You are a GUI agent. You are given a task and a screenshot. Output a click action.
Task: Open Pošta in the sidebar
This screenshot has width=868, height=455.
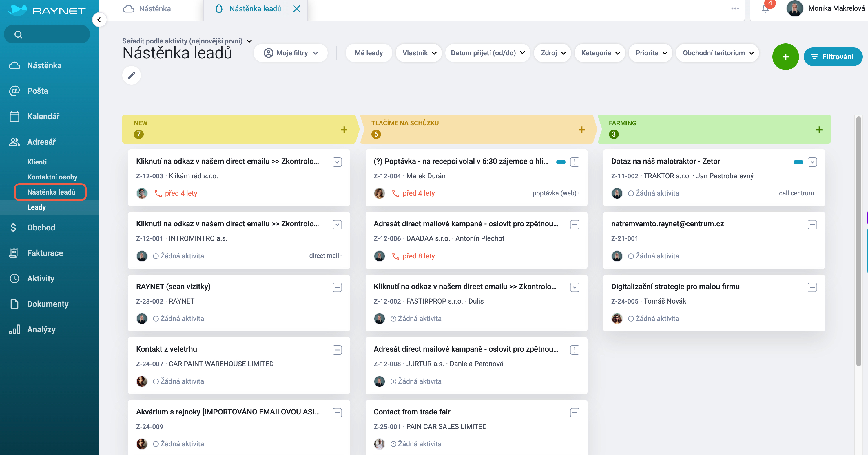(37, 91)
